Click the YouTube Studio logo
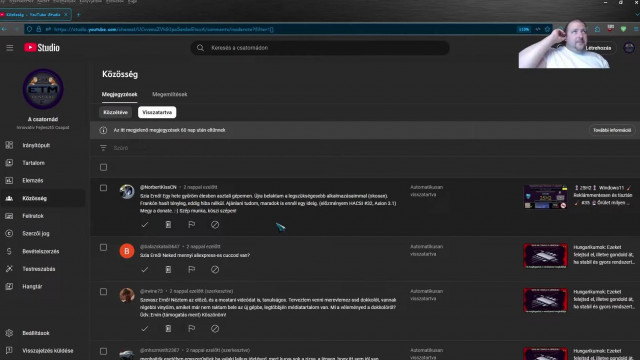 pyautogui.click(x=42, y=48)
